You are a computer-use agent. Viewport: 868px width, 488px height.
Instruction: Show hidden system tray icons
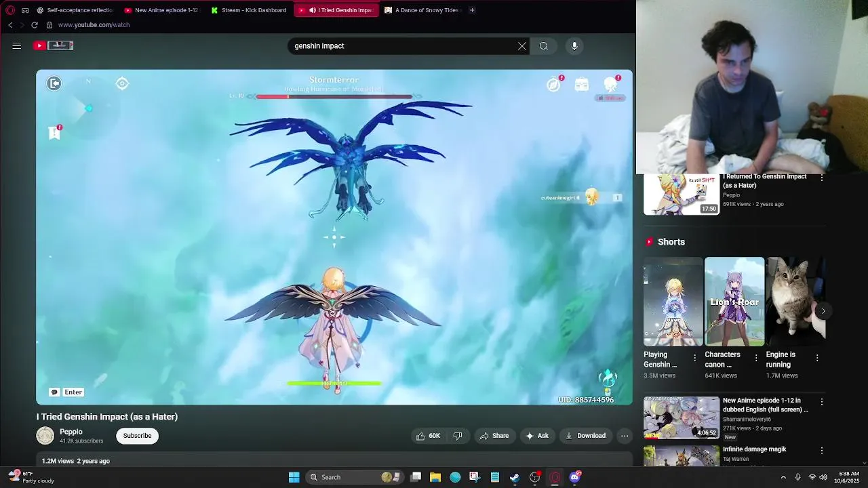coord(783,477)
